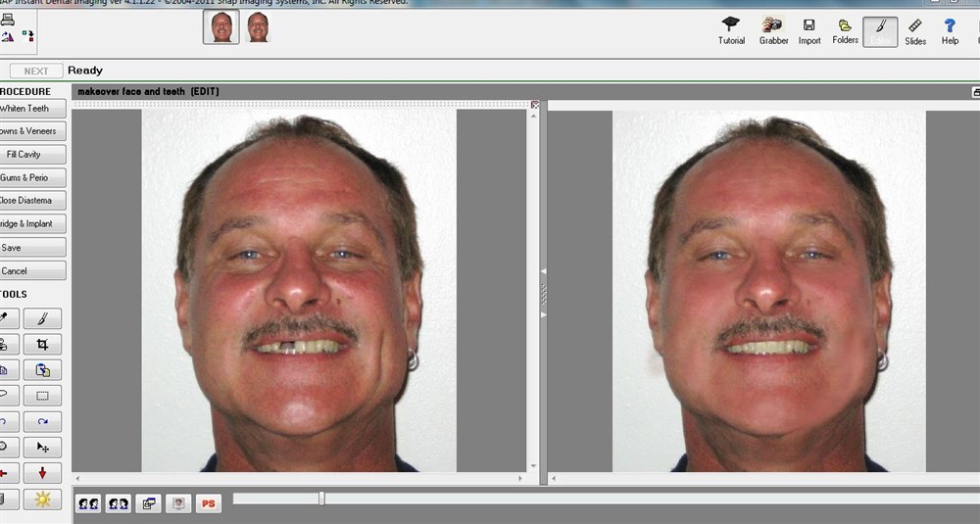Click the 'Ready' status text
This screenshot has width=980, height=524.
85,71
